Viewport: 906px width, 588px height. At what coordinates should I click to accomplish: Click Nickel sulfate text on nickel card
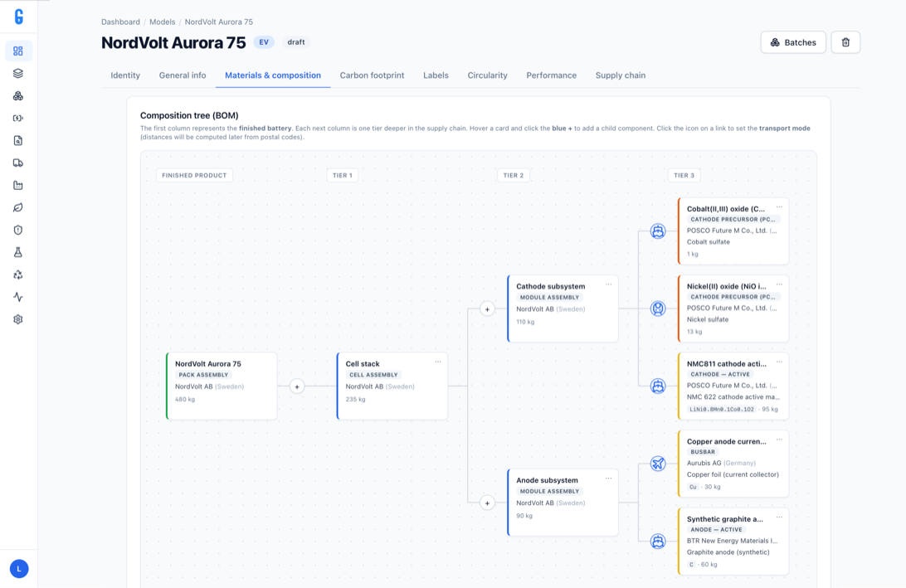click(708, 319)
